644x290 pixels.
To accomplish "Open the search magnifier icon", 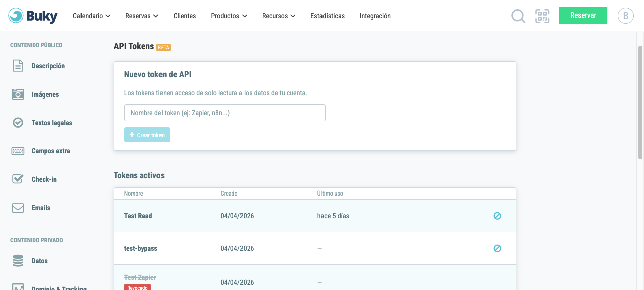I will pyautogui.click(x=518, y=16).
